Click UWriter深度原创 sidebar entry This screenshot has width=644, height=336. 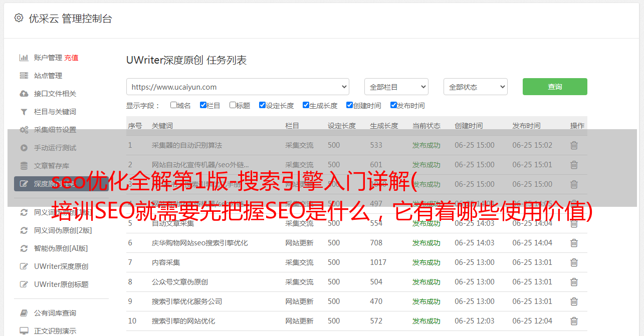pyautogui.click(x=61, y=266)
